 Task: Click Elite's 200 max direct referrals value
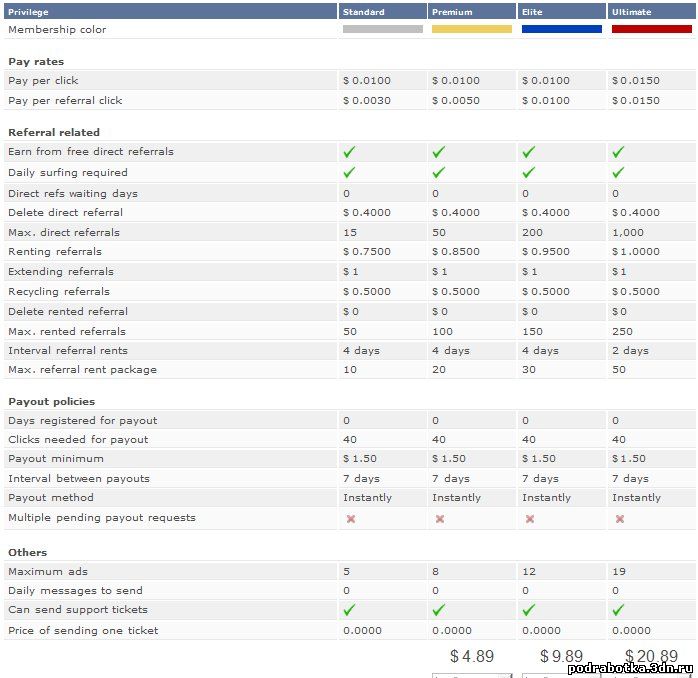tap(532, 232)
